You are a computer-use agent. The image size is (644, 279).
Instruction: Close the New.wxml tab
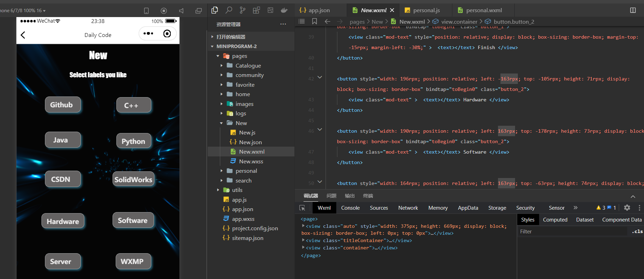point(392,10)
